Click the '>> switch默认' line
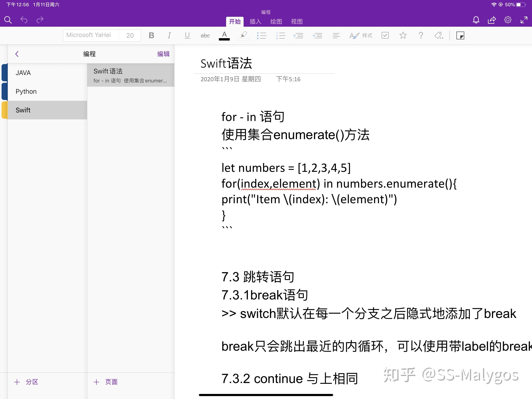 point(369,313)
